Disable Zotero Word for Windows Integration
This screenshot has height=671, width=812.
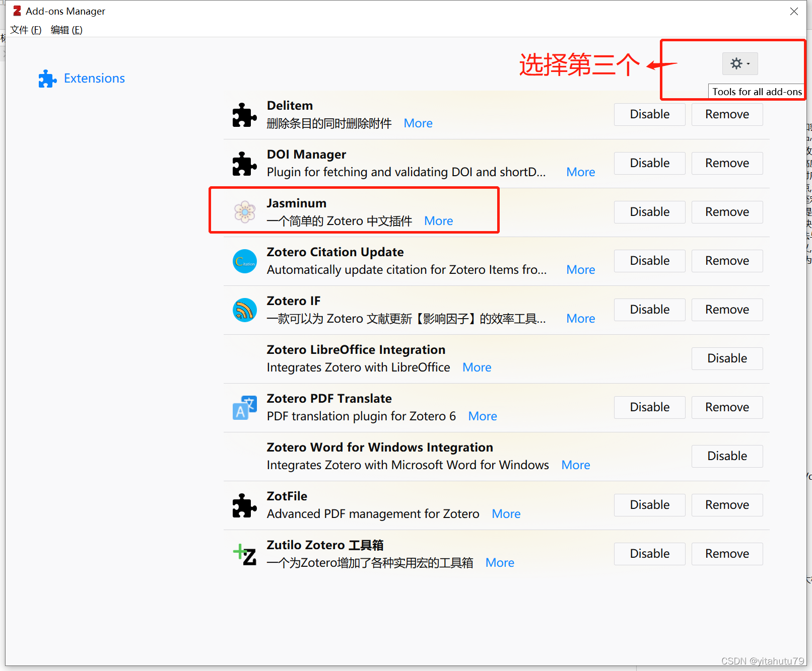(727, 456)
